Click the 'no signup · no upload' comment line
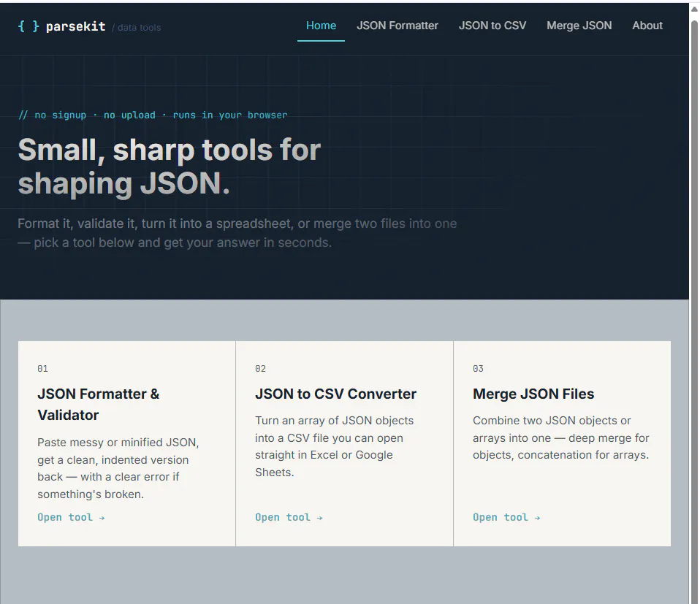 tap(153, 115)
